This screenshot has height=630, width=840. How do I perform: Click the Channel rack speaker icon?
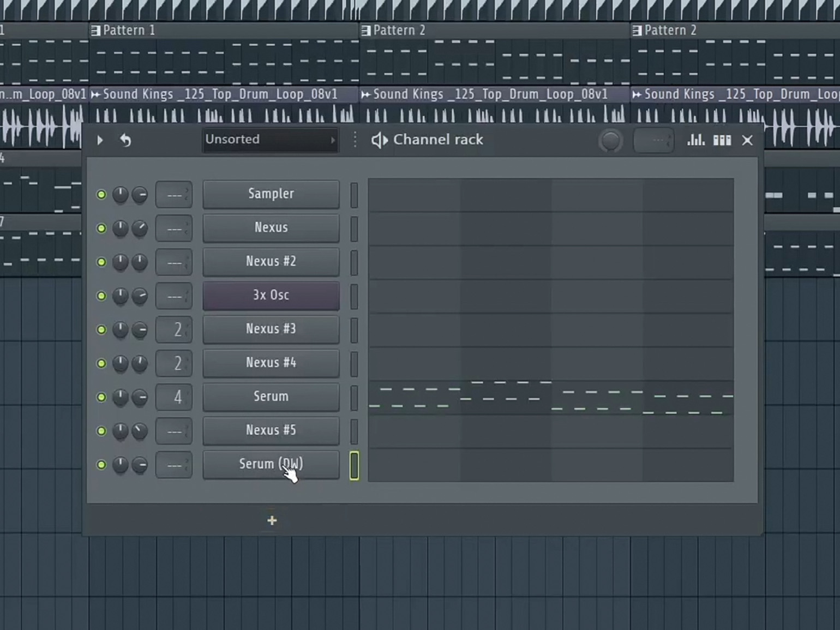(379, 140)
